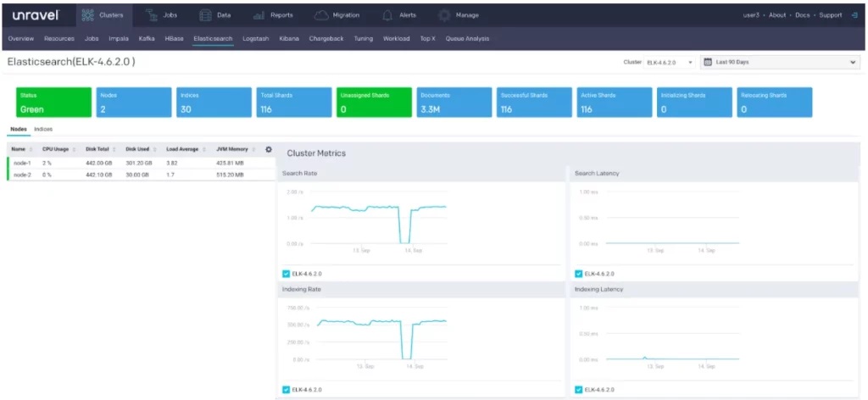Open the Kibana tab in the sub-navigation

click(289, 38)
